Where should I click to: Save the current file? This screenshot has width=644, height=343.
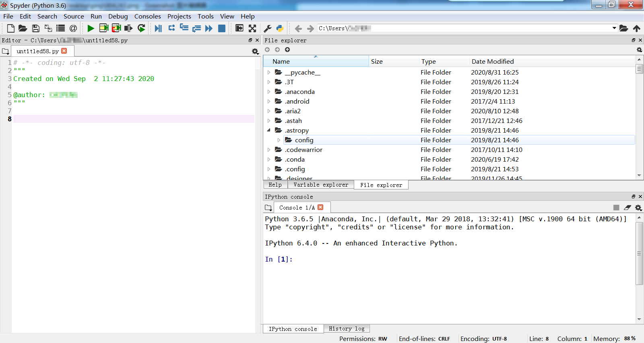point(36,28)
